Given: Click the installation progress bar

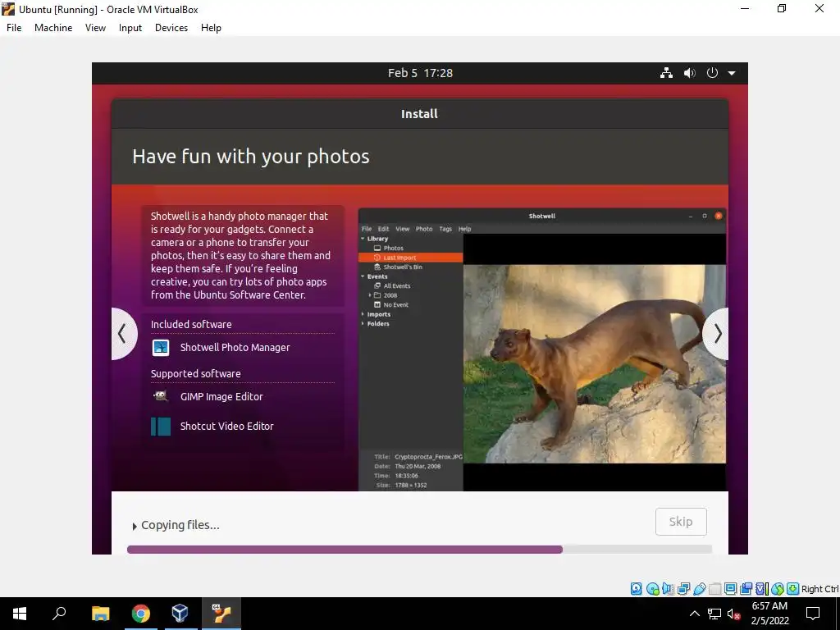Looking at the screenshot, I should [419, 549].
